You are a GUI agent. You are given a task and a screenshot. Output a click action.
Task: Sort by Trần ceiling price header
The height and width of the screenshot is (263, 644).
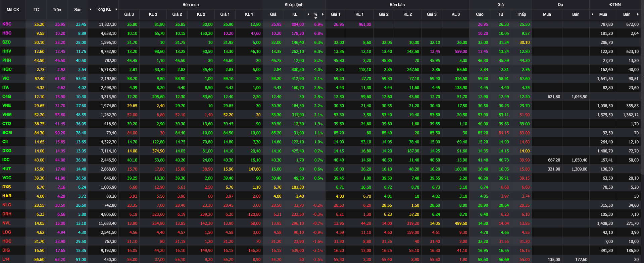tap(57, 10)
